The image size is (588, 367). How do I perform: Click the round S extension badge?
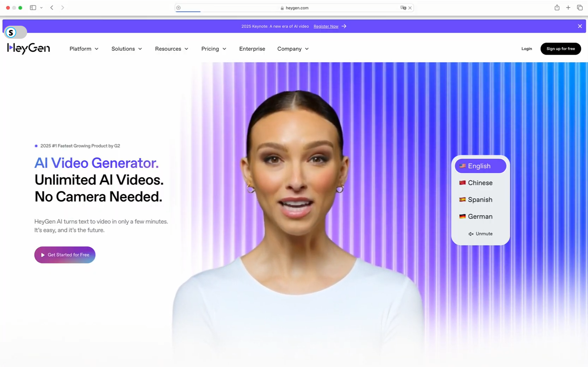[11, 32]
